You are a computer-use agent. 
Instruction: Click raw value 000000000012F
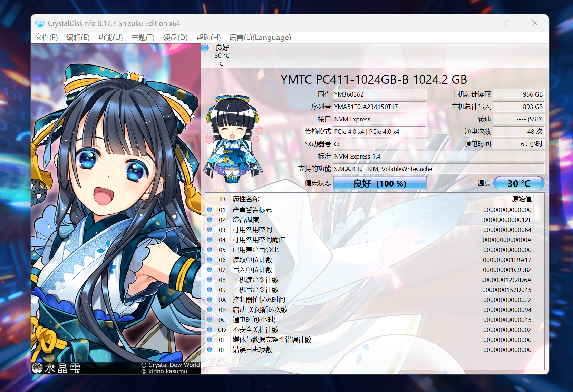click(507, 220)
